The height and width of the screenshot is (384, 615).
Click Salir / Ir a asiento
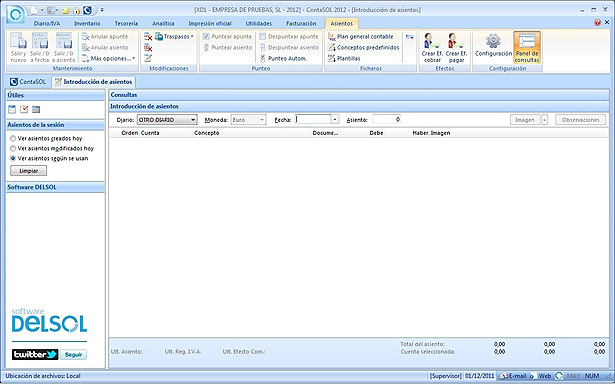64,47
